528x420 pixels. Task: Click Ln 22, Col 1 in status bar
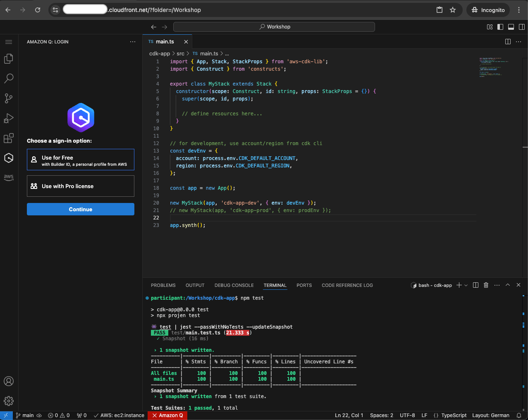[349, 415]
